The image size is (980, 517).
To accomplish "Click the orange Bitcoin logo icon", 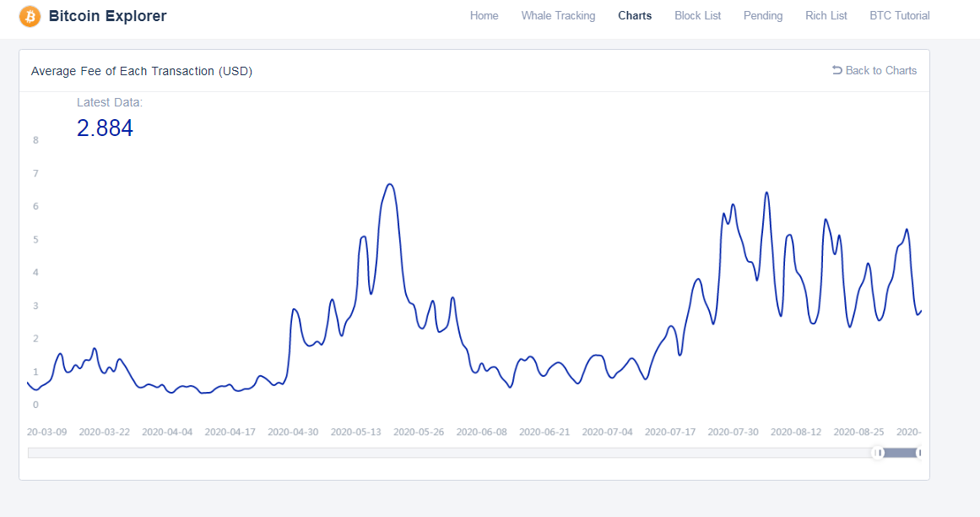I will pos(30,16).
